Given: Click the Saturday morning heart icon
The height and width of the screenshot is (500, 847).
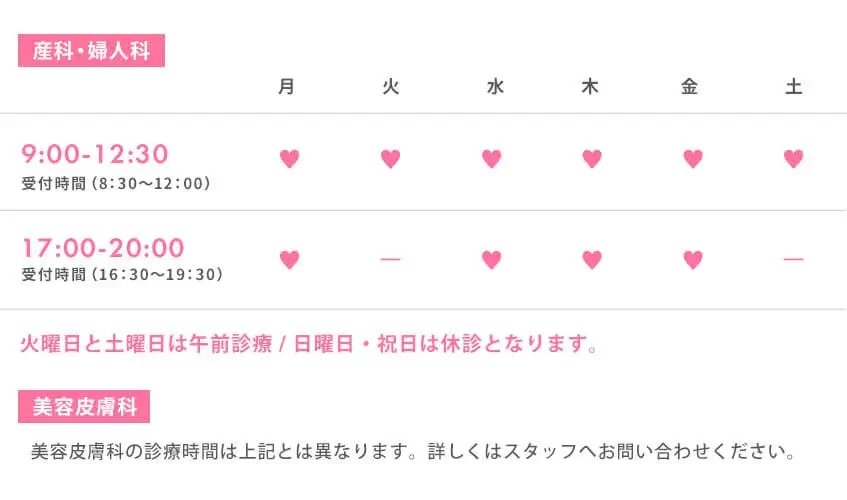Looking at the screenshot, I should [x=793, y=158].
